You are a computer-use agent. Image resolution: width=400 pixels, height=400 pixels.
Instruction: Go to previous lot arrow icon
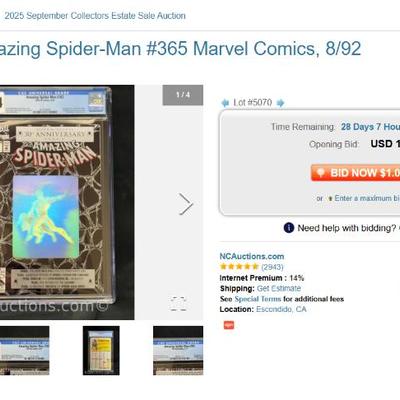point(225,103)
